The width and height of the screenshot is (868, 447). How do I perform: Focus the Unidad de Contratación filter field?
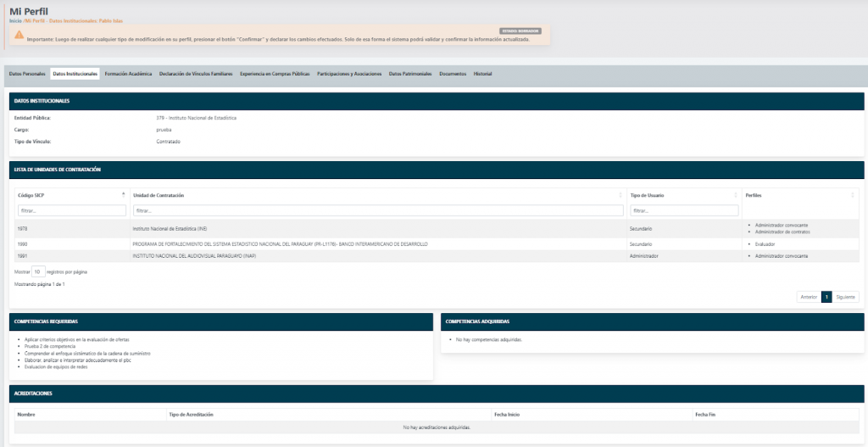click(378, 210)
